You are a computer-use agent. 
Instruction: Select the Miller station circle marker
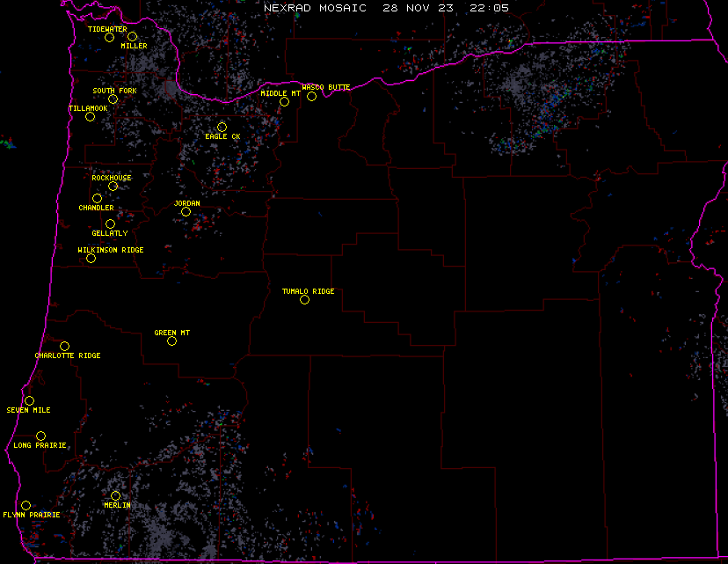pyautogui.click(x=133, y=36)
